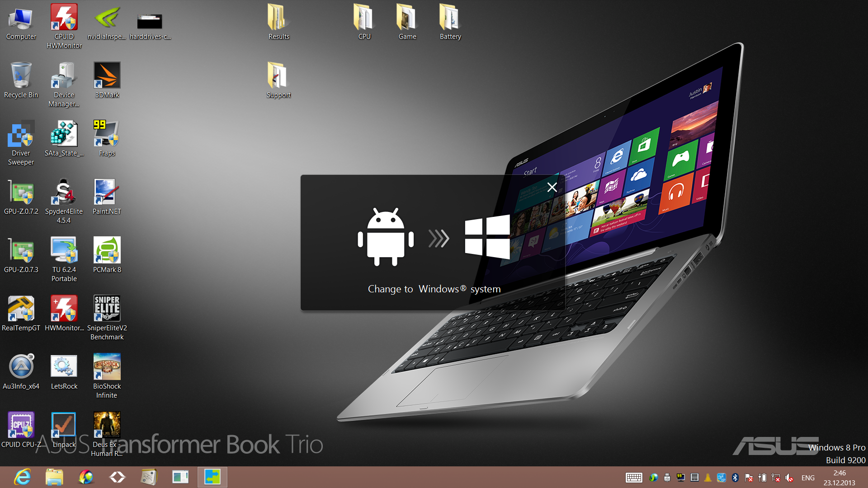Select the Au3Info_x64 icon
The width and height of the screenshot is (868, 488).
click(x=21, y=372)
